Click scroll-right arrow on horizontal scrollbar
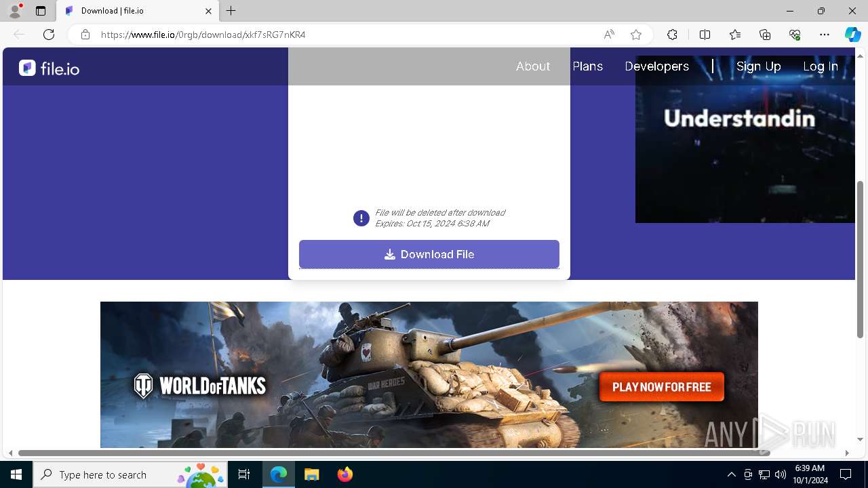Viewport: 868px width, 488px height. [847, 453]
